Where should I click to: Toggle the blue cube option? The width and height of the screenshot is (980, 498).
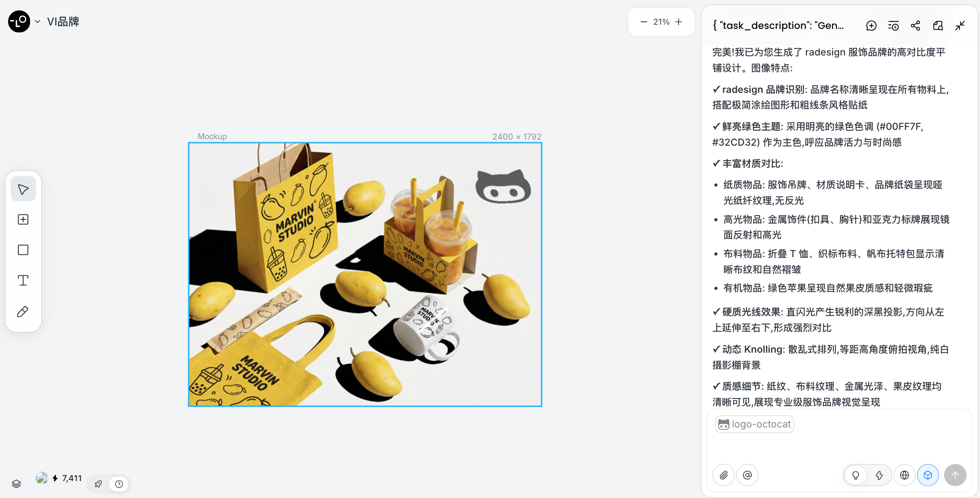point(928,475)
